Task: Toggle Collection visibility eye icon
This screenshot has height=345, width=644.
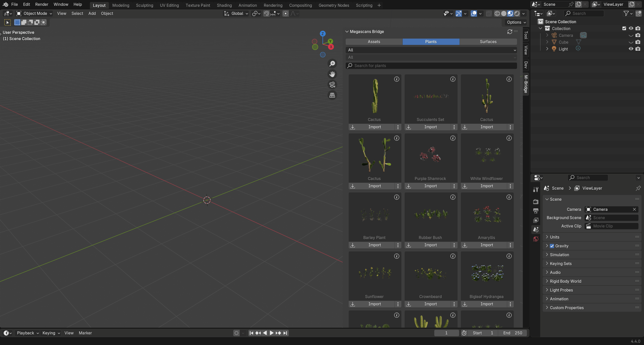Action: [631, 28]
